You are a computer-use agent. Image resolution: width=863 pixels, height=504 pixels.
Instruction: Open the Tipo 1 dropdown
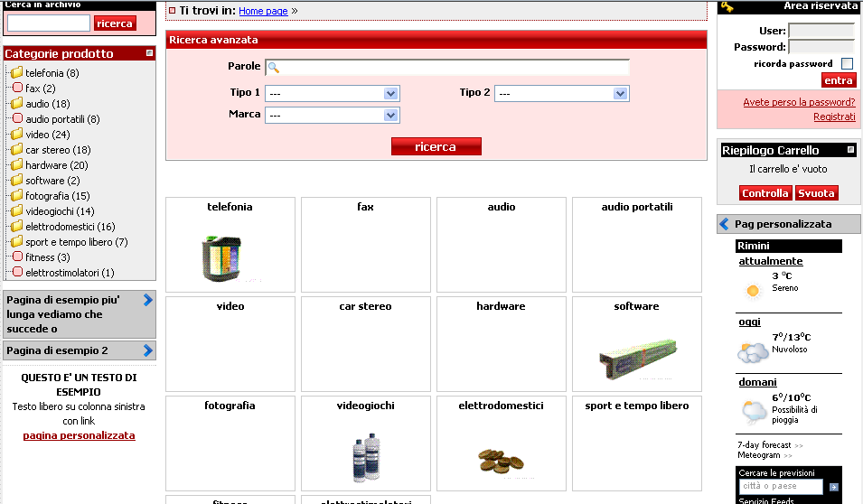(333, 94)
